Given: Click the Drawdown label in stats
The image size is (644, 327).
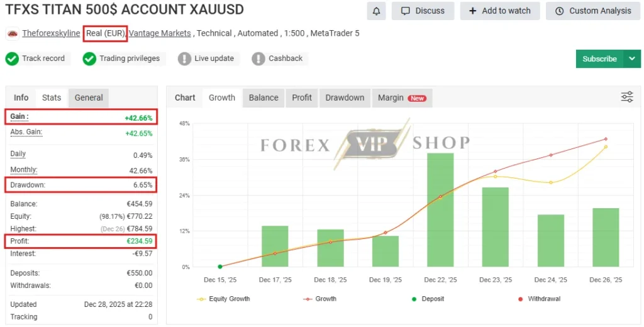Looking at the screenshot, I should pos(28,185).
